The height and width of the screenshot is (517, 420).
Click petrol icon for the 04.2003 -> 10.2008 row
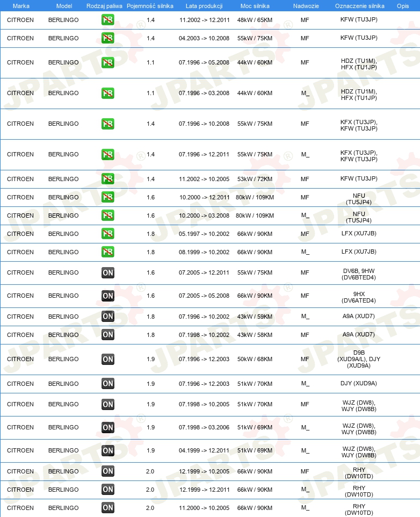click(108, 38)
